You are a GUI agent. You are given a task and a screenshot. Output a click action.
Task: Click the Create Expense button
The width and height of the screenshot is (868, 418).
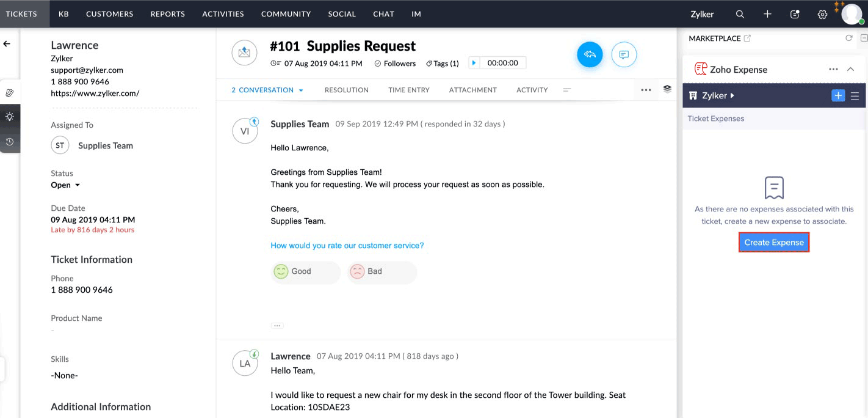774,242
